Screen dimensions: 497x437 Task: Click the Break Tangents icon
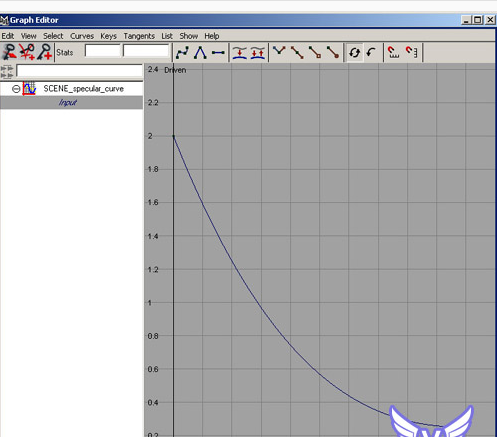tap(279, 53)
